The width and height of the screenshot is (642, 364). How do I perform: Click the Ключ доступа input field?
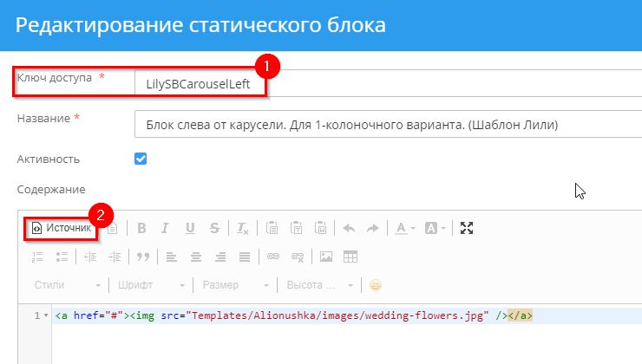click(200, 82)
